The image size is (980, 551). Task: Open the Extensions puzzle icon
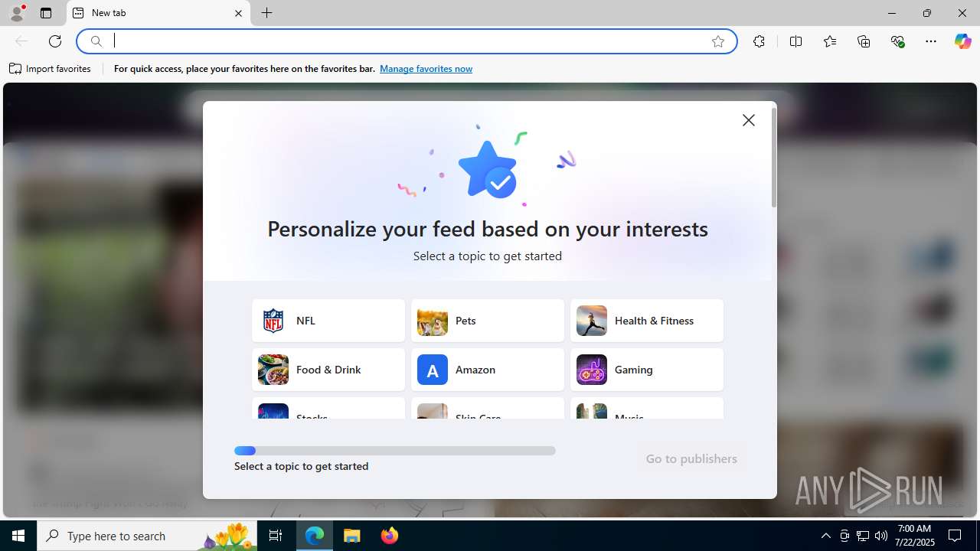pos(759,41)
